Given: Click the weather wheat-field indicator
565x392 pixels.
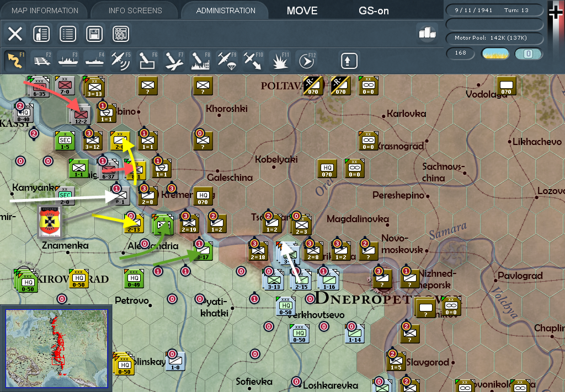Looking at the screenshot, I should [x=495, y=54].
